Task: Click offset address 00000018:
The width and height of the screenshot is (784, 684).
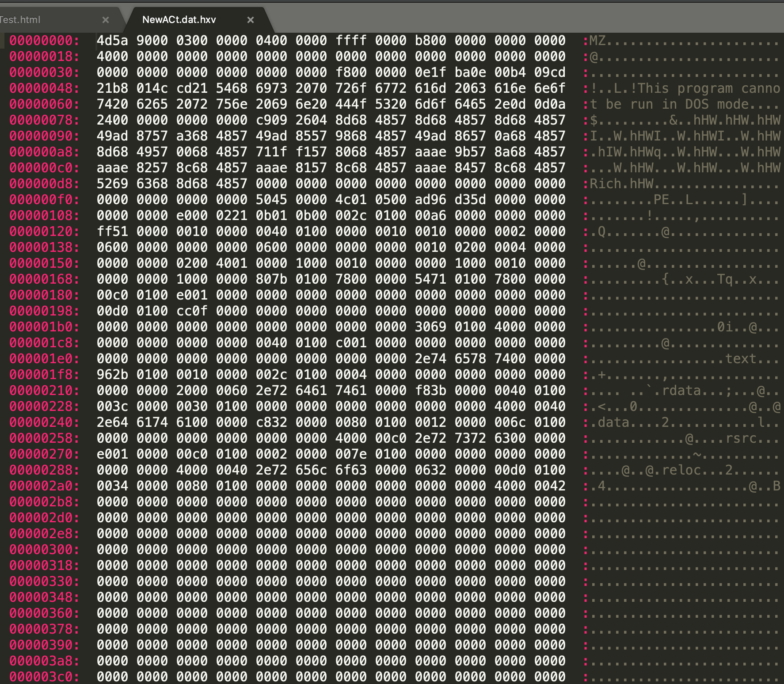Action: (44, 57)
